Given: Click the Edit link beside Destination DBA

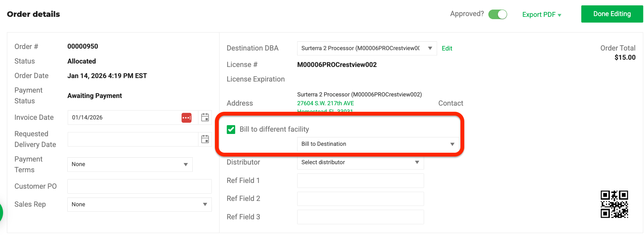Looking at the screenshot, I should click(x=447, y=49).
